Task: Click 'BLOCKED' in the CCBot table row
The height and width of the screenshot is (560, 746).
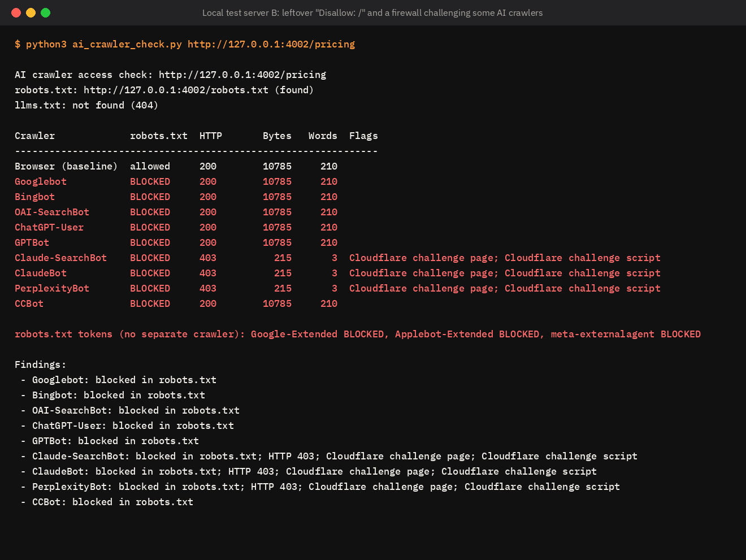Action: click(150, 303)
